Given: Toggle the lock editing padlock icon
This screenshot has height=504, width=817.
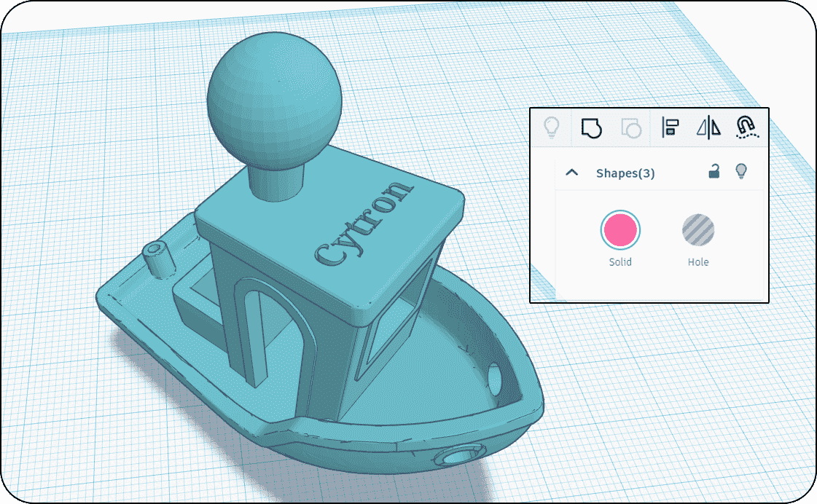Looking at the screenshot, I should tap(714, 170).
